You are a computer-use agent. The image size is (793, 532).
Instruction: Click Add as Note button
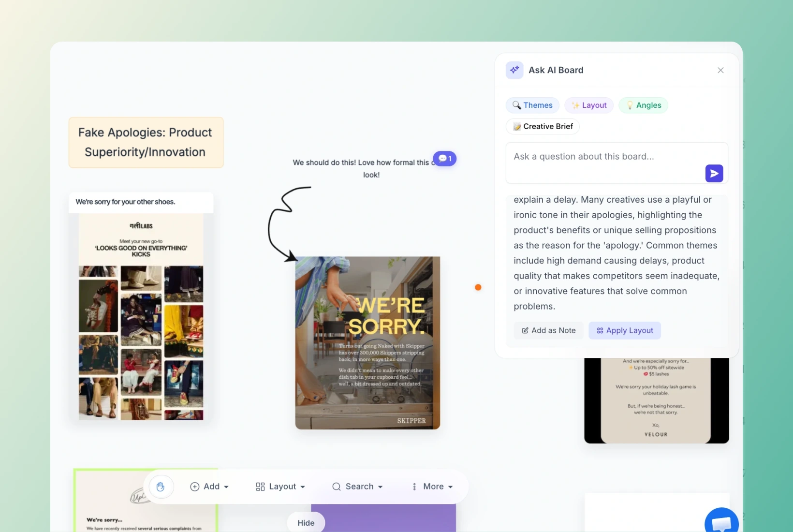548,330
